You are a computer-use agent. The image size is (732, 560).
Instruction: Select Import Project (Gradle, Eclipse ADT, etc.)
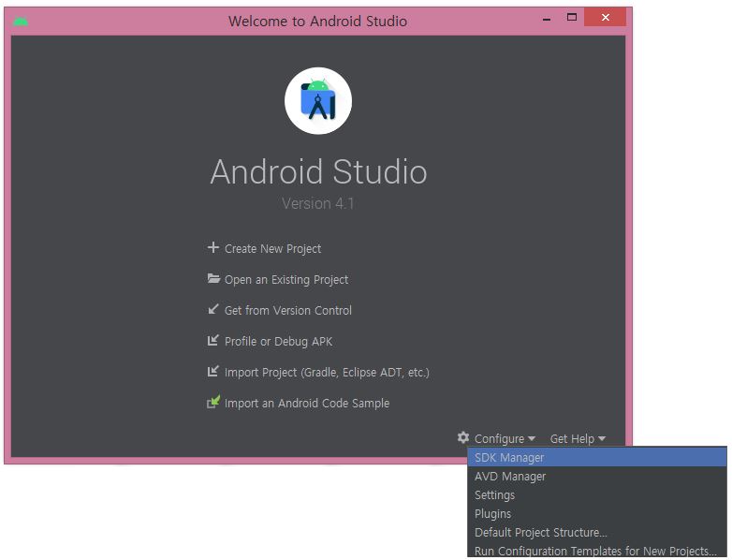coord(327,373)
